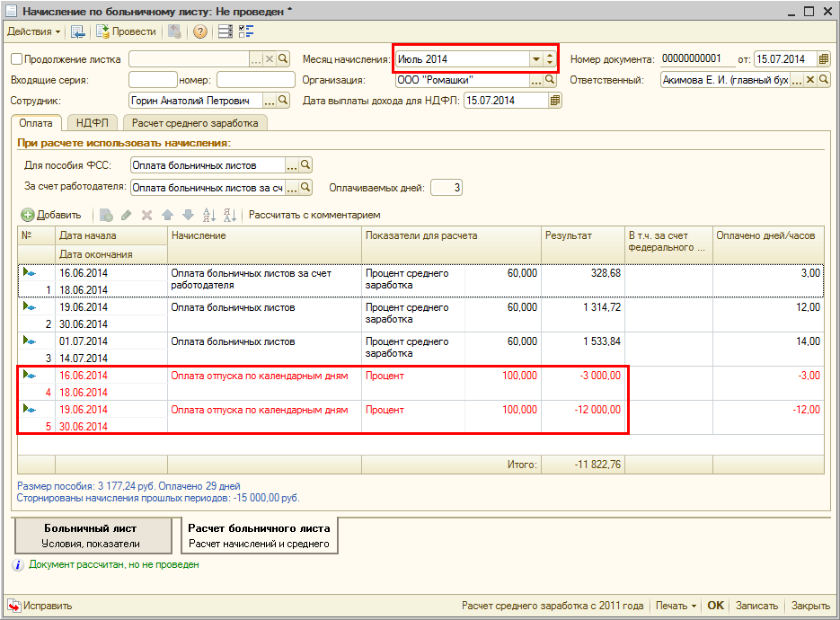840x620 pixels.
Task: Click the OK button
Action: pyautogui.click(x=715, y=606)
